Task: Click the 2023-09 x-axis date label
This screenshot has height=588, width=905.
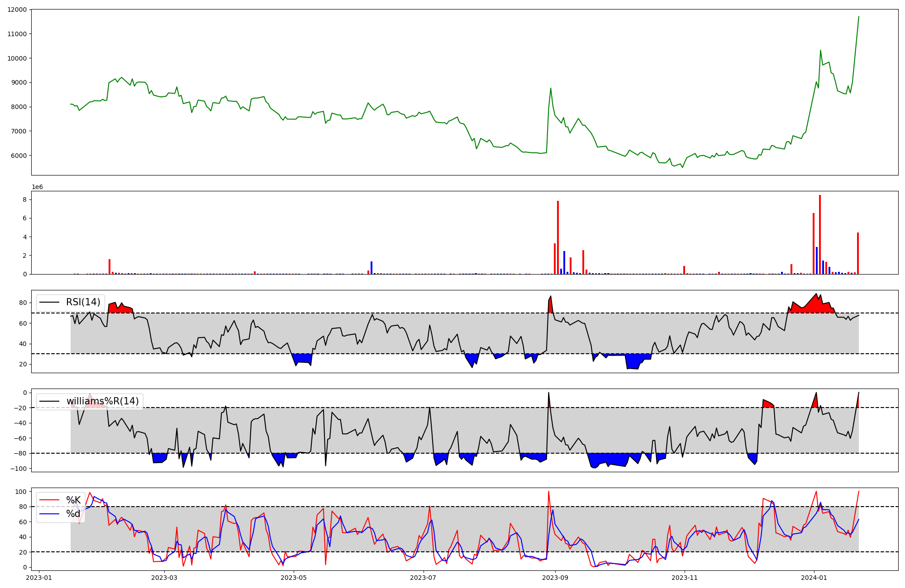Action: 555,578
